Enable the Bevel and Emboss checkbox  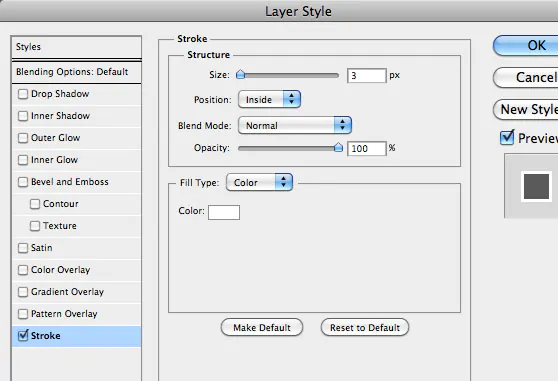tap(23, 182)
